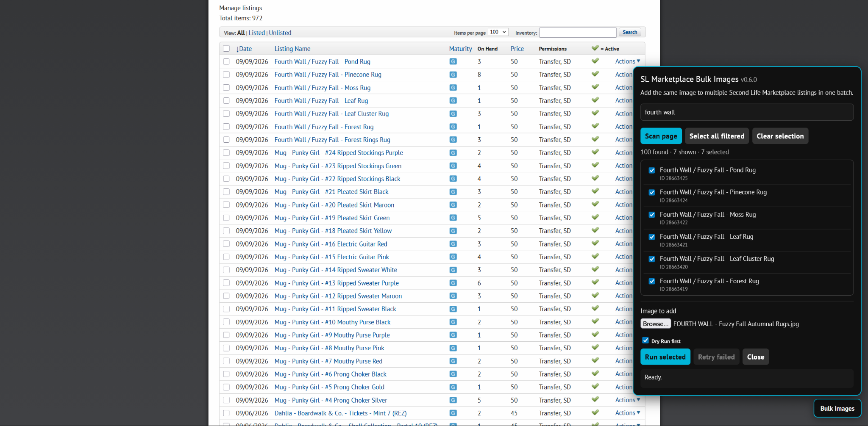Click active checkmark for Pinecone Rug row
This screenshot has width=868, height=426.
tap(595, 74)
